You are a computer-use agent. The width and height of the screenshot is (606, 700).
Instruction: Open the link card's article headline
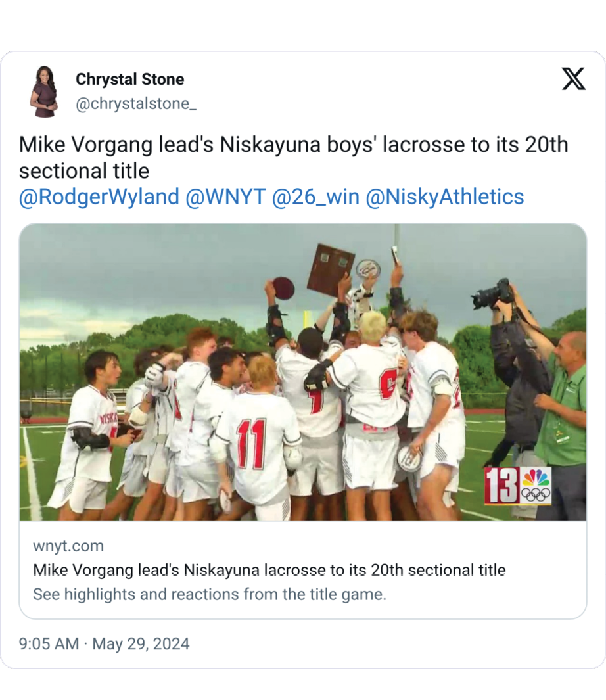[x=269, y=570]
